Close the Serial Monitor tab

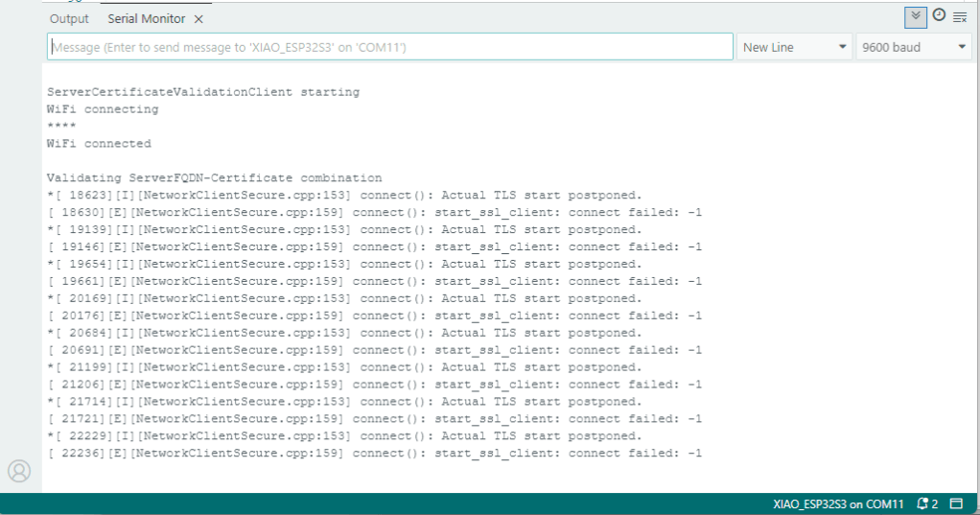pyautogui.click(x=198, y=19)
